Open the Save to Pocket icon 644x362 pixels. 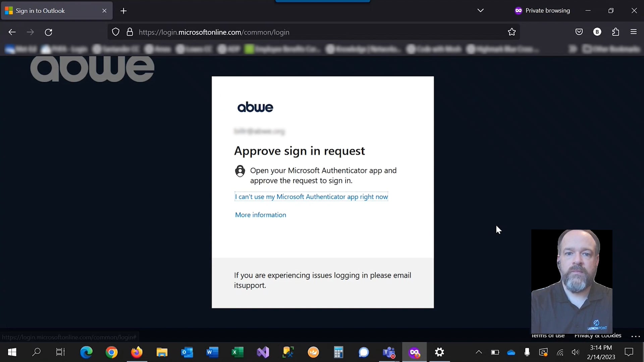tap(579, 32)
